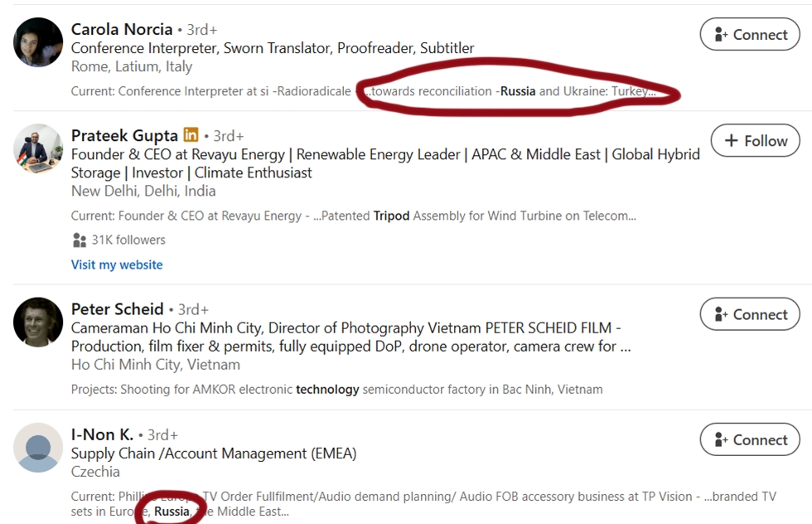Connect with Carola Norcia
Viewport: 812px width, 524px height.
click(x=750, y=35)
